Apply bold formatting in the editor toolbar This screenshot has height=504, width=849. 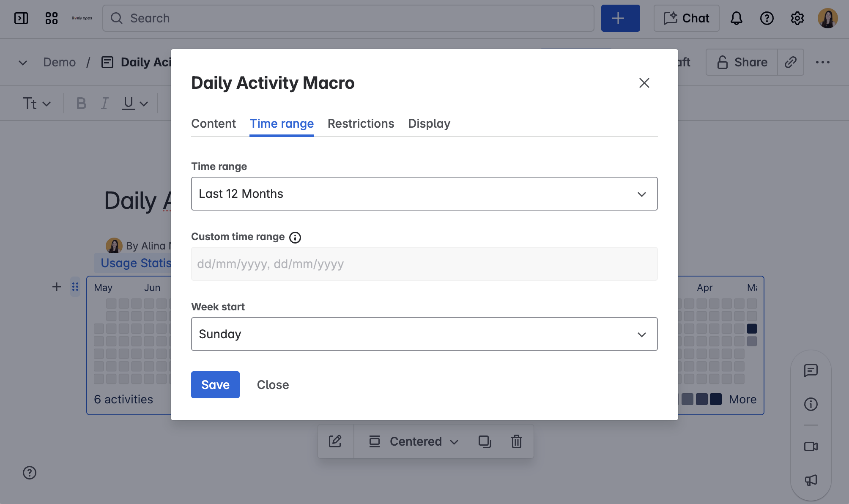point(80,103)
